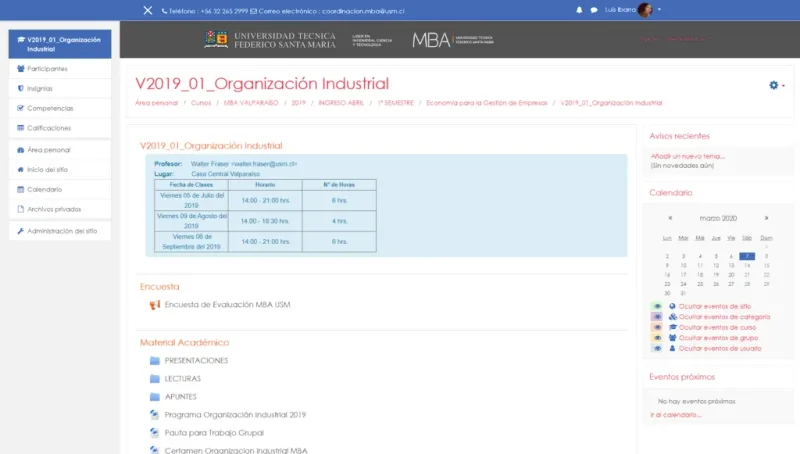This screenshot has height=454, width=800.
Task: Toggle eye for eventos de categoría
Action: (657, 317)
